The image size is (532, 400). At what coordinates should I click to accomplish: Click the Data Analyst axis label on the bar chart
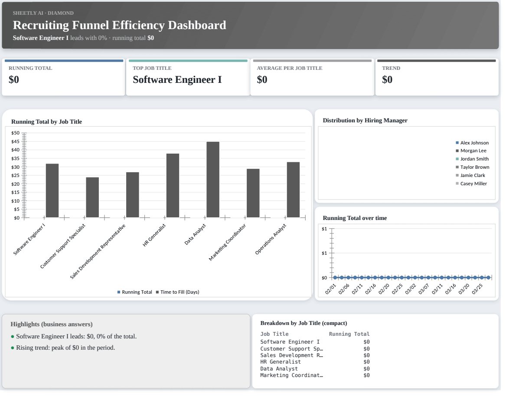tap(196, 235)
